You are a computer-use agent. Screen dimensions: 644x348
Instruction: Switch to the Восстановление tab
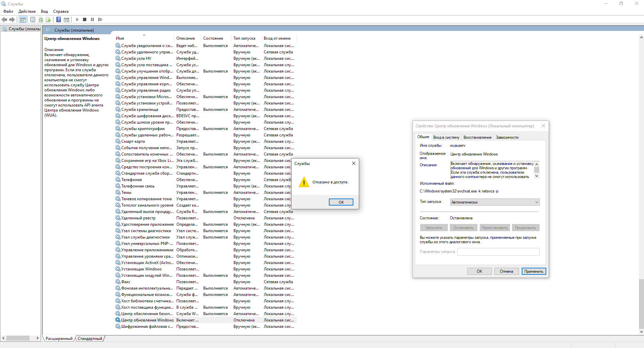[x=477, y=137]
